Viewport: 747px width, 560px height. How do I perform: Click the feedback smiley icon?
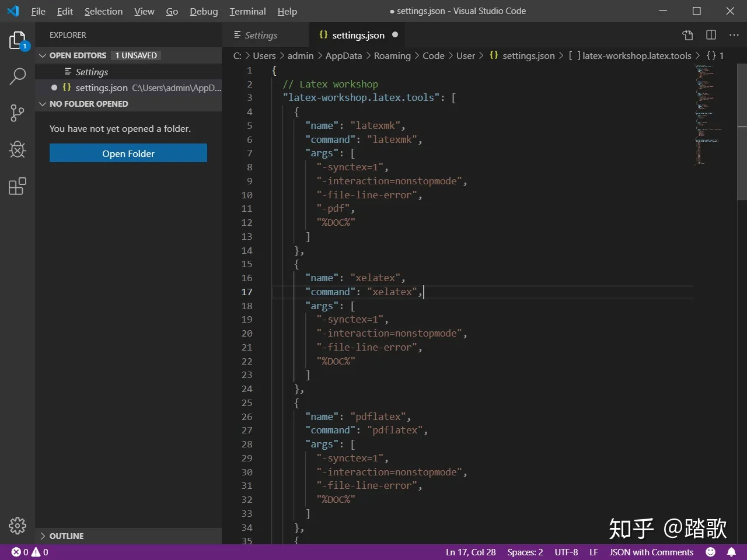(x=710, y=552)
